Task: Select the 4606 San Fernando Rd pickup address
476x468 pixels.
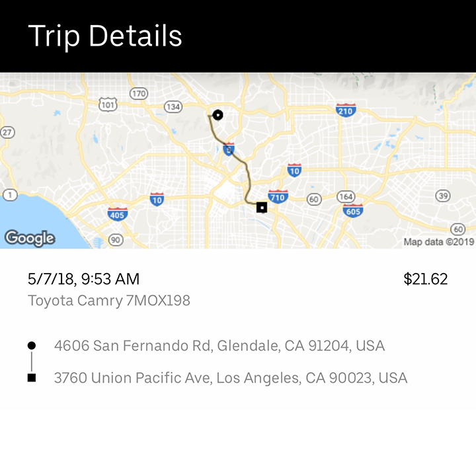Action: tap(219, 346)
